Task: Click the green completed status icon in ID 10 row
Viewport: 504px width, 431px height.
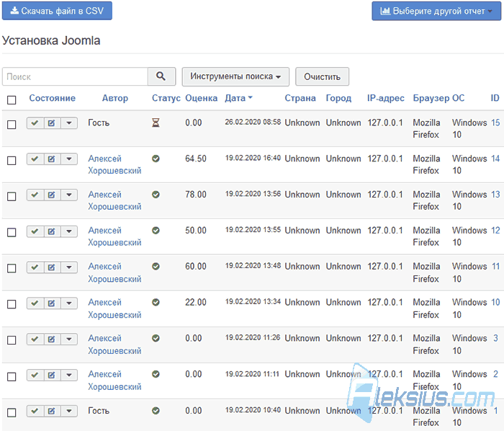Action: (156, 302)
